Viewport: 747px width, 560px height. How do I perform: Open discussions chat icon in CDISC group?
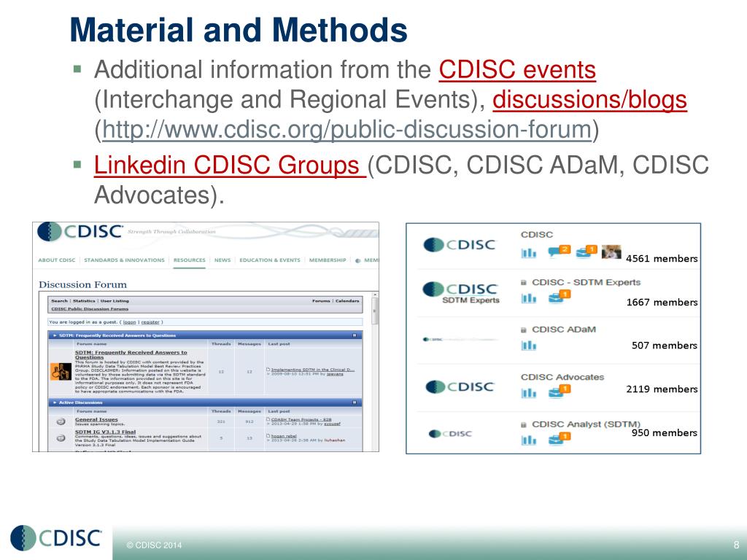(x=559, y=251)
